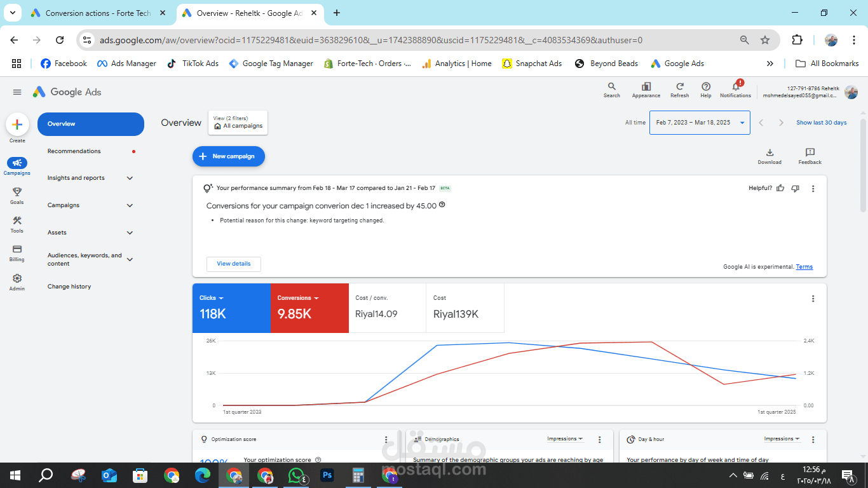Open Optimization score card three-dot menu
Image resolution: width=868 pixels, height=488 pixels.
[x=386, y=440]
